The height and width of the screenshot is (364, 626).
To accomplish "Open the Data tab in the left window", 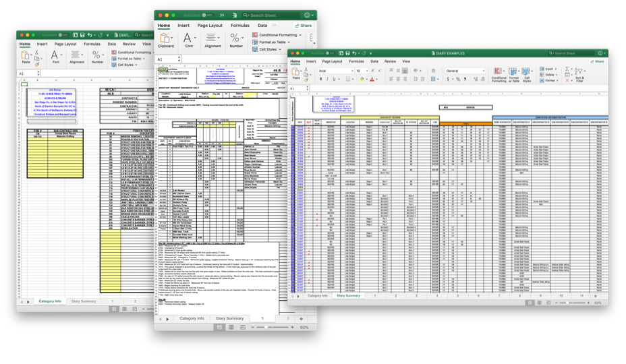I will pos(112,44).
